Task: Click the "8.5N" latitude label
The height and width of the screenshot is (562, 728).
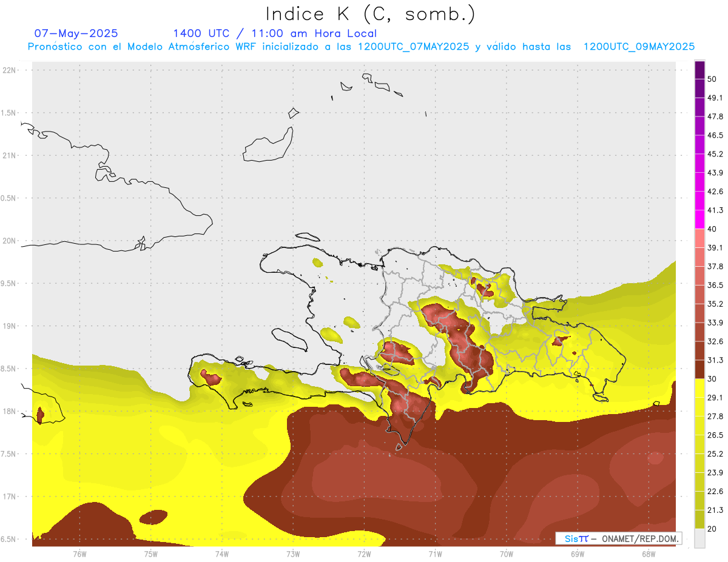Action: click(8, 369)
